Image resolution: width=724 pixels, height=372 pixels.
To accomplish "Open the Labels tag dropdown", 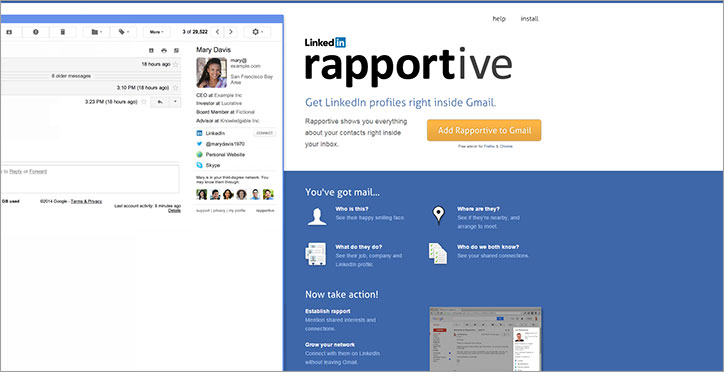I will pos(123,32).
